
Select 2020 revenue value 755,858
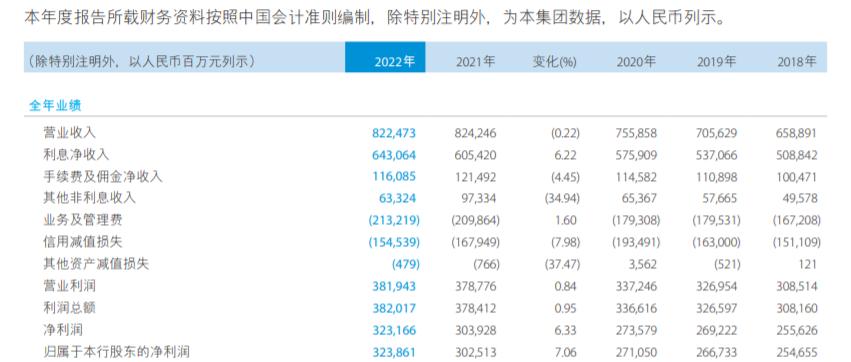(x=635, y=133)
